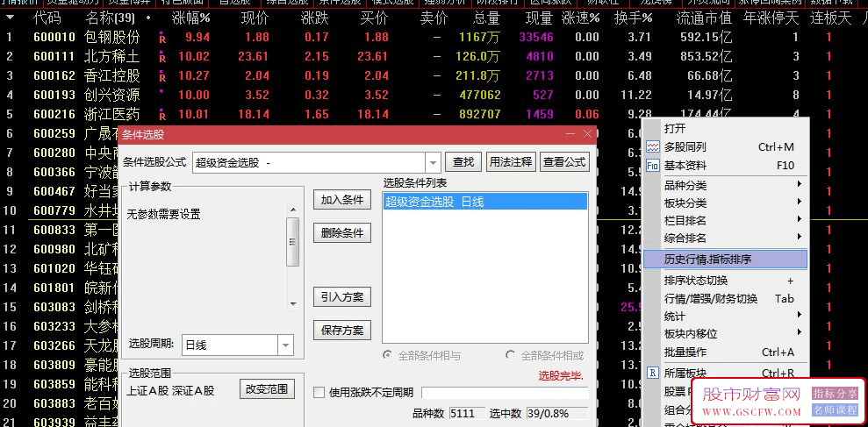Click down arrow of 计算参数 scrollbar
The image size is (868, 427).
point(293,304)
